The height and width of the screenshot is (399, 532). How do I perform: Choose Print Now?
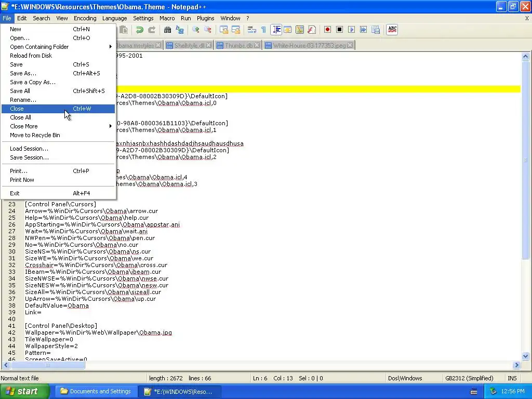58,180
